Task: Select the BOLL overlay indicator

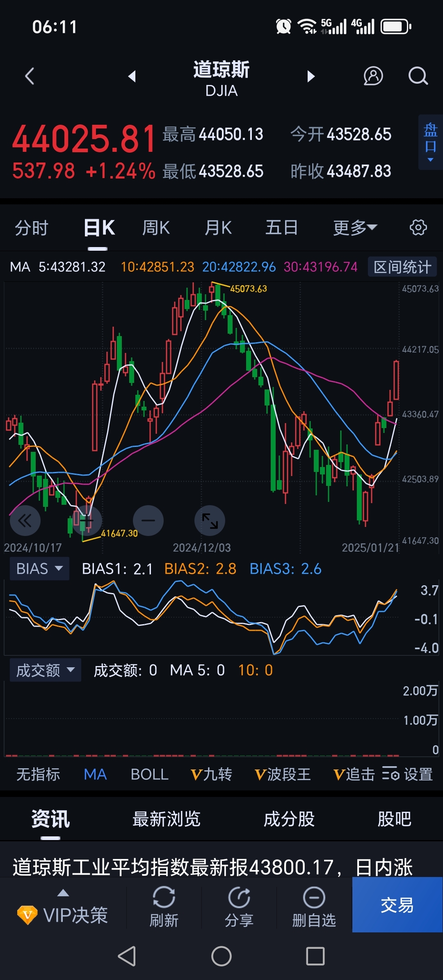Action: (149, 774)
